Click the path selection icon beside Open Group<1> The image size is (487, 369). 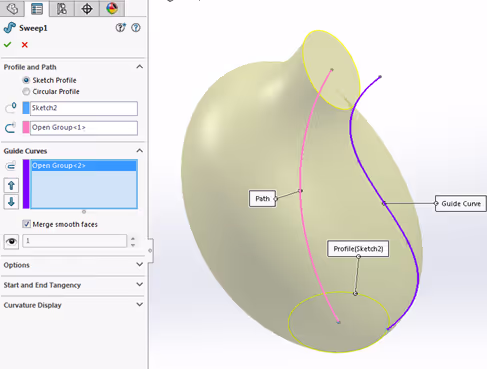(11, 128)
